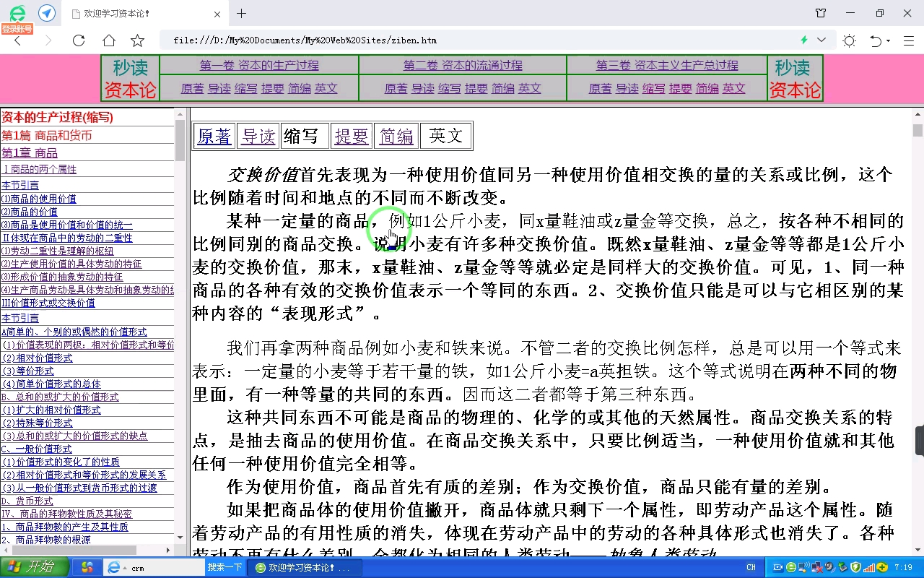
Task: Select the 英文 tab in content pane
Action: tap(445, 136)
